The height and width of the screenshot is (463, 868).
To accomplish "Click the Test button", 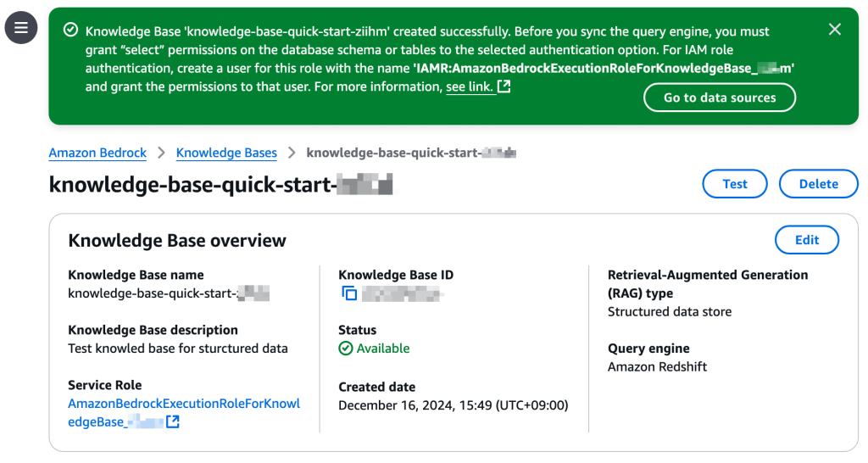I will click(735, 184).
